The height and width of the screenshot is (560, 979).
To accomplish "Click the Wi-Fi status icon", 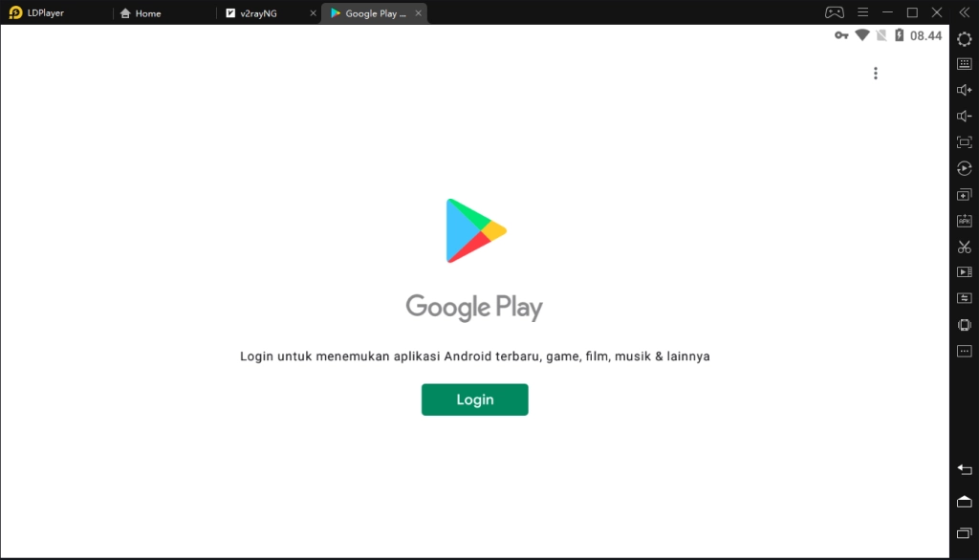I will point(861,35).
